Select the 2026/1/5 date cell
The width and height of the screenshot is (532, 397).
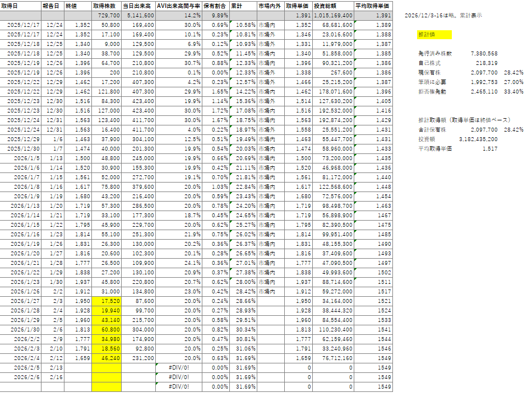point(24,158)
